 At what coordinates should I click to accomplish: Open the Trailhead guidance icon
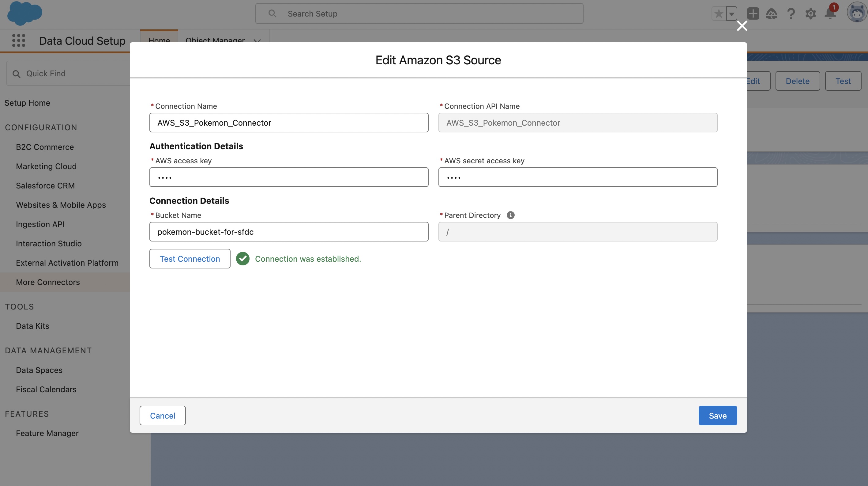[x=771, y=13]
